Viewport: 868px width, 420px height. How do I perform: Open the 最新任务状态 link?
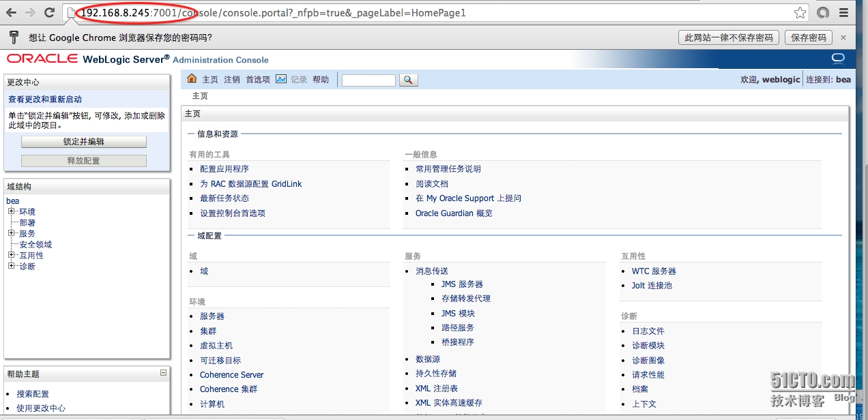225,198
